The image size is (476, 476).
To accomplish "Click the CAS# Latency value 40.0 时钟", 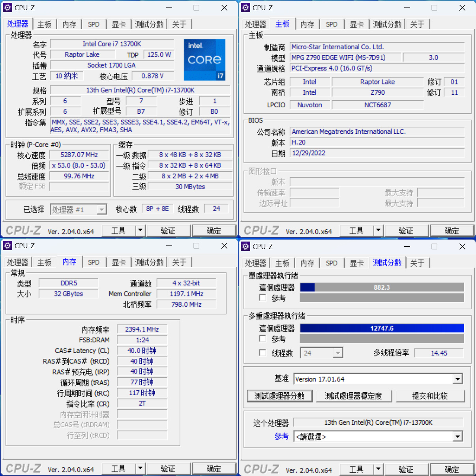I will 142,350.
